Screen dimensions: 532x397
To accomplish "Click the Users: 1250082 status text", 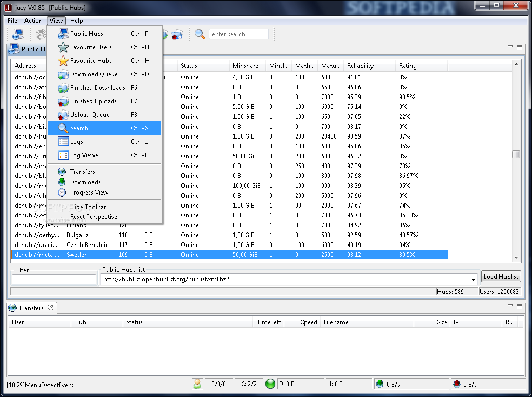I will pos(499,292).
